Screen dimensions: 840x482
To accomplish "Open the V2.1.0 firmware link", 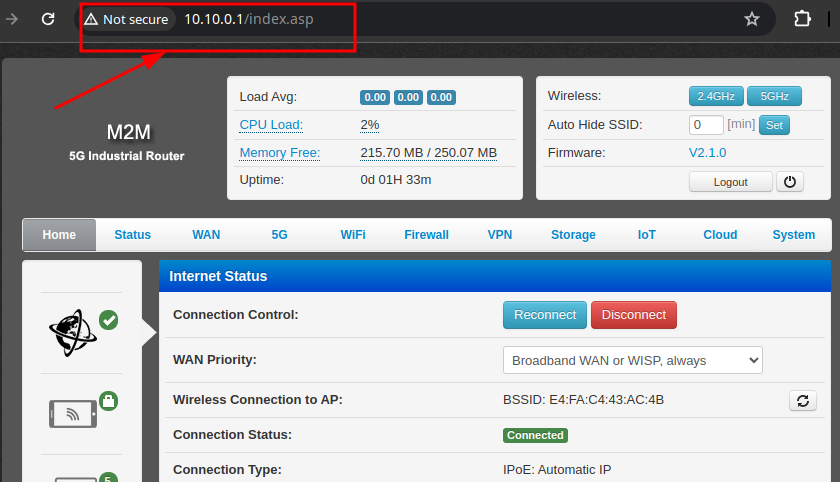I will pos(708,153).
